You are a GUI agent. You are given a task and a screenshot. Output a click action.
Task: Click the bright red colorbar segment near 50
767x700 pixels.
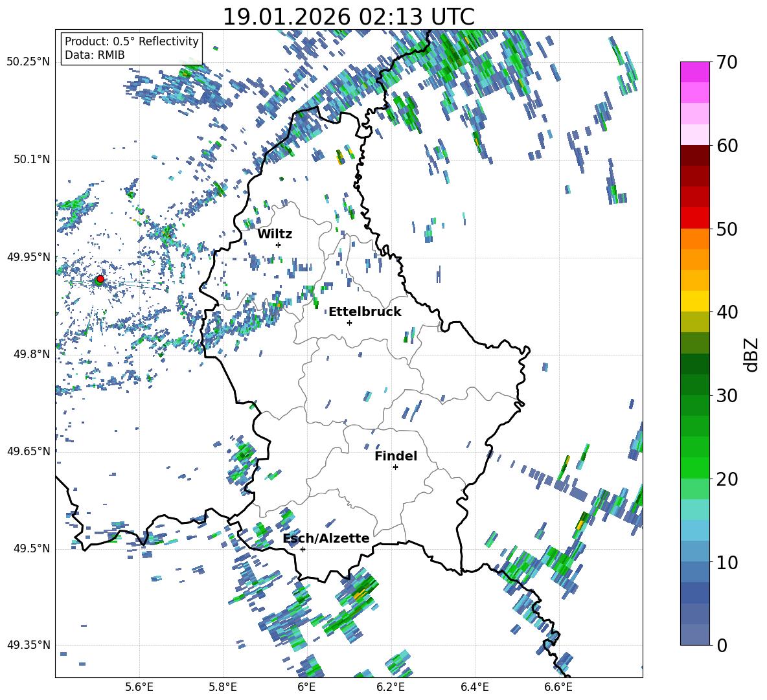pyautogui.click(x=695, y=218)
